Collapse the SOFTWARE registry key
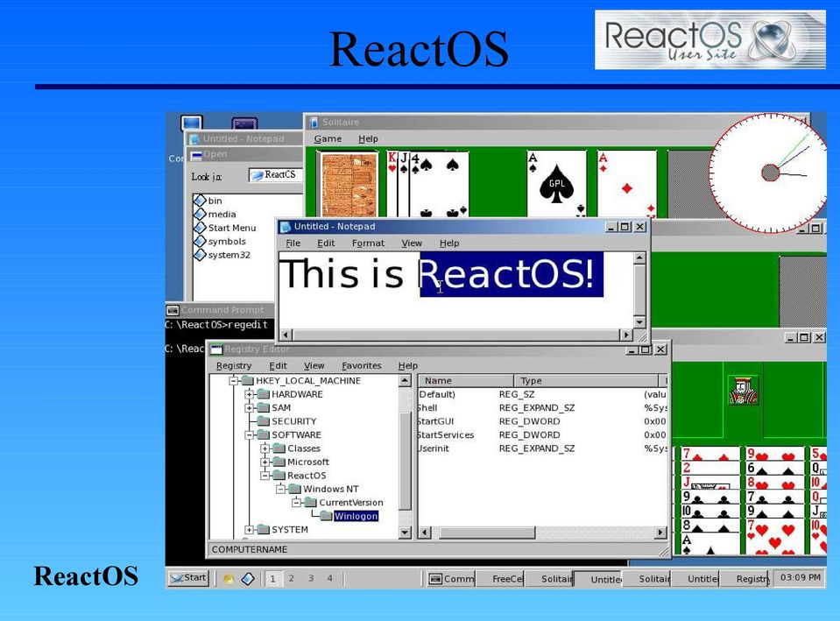The image size is (840, 621). point(249,434)
